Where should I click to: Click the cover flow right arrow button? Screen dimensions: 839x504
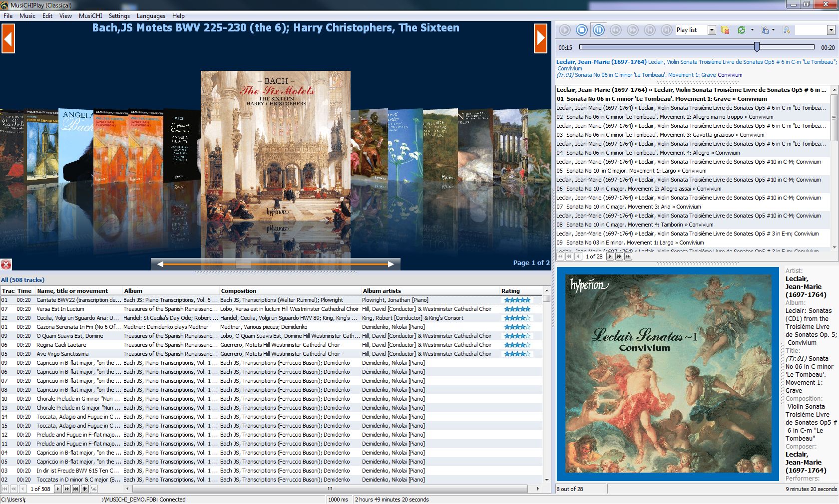[x=541, y=38]
